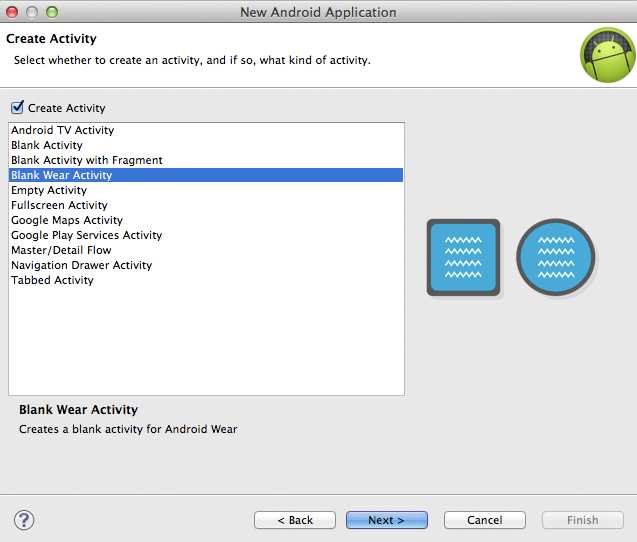Click the grey minimize window button
The height and width of the screenshot is (542, 637).
pos(32,12)
